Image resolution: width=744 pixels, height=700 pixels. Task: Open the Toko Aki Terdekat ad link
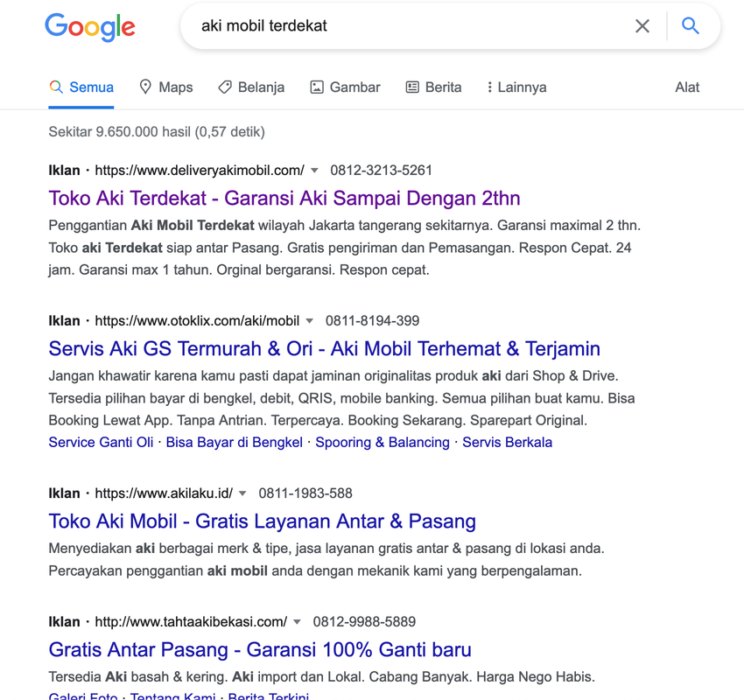pyautogui.click(x=284, y=199)
